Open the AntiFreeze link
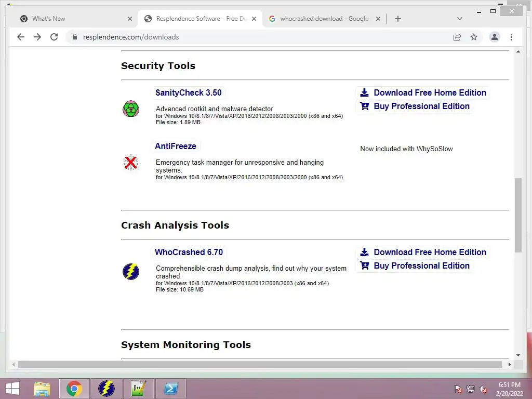The image size is (532, 399). click(176, 146)
